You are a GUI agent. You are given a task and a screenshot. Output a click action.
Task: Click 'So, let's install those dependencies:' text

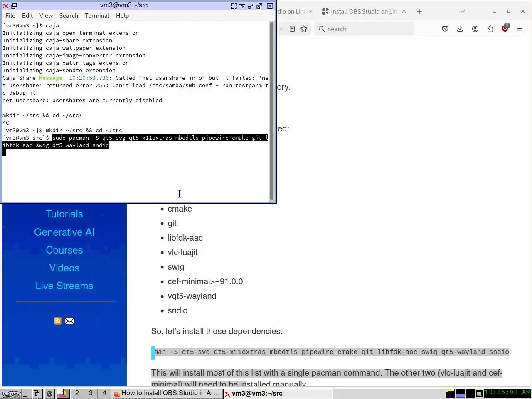pyautogui.click(x=217, y=332)
